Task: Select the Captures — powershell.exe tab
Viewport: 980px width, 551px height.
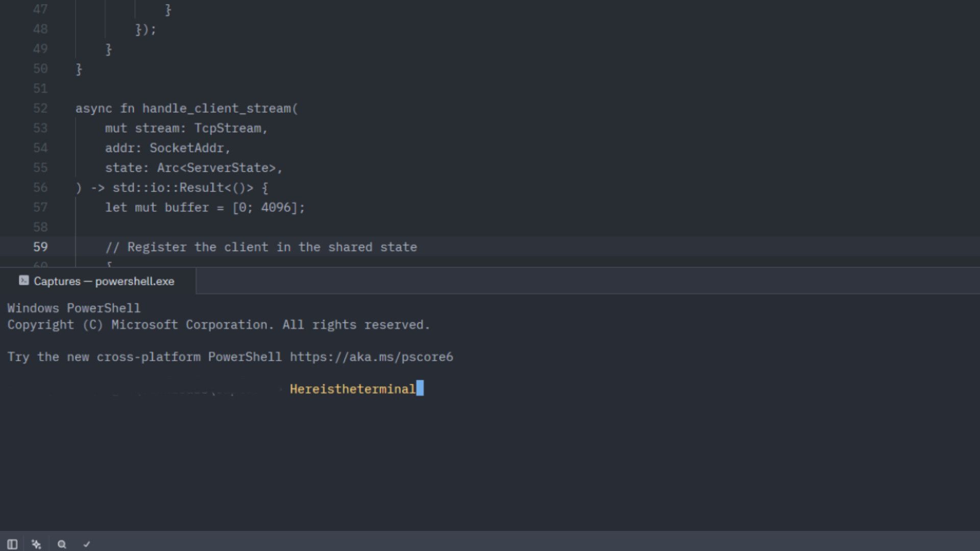Action: click(x=97, y=281)
